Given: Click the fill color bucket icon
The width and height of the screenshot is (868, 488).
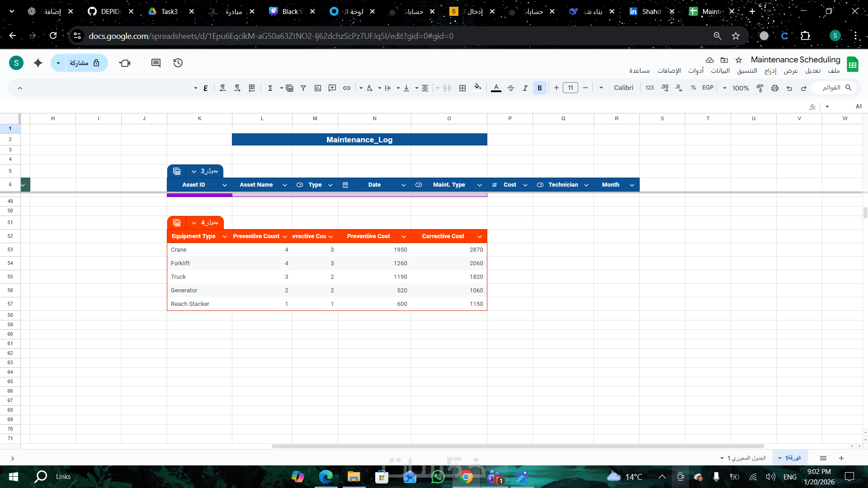Looking at the screenshot, I should pos(477,87).
